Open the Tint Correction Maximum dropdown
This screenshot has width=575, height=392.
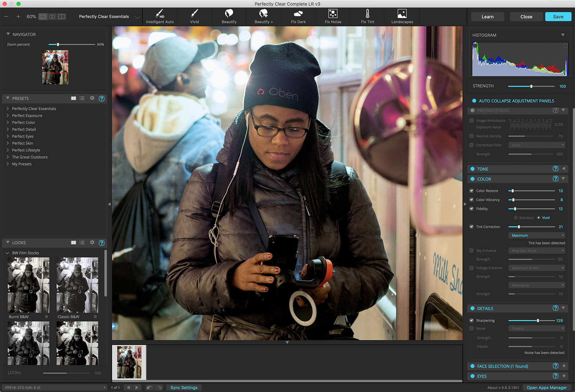coord(536,235)
